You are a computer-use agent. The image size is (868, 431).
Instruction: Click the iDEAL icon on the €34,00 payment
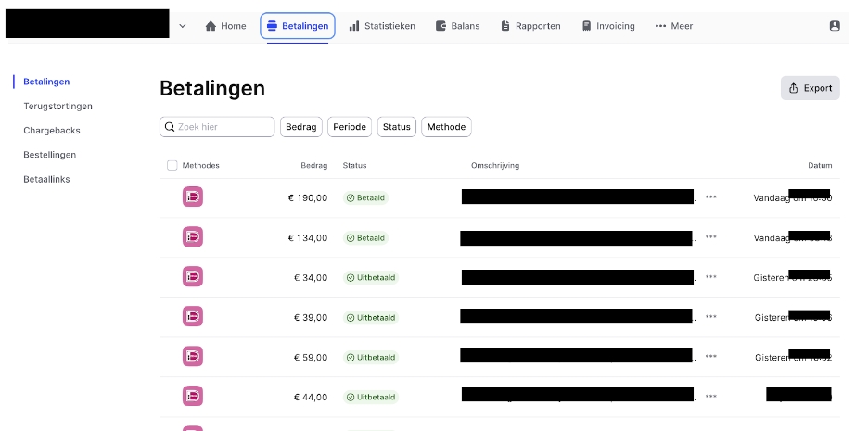193,276
